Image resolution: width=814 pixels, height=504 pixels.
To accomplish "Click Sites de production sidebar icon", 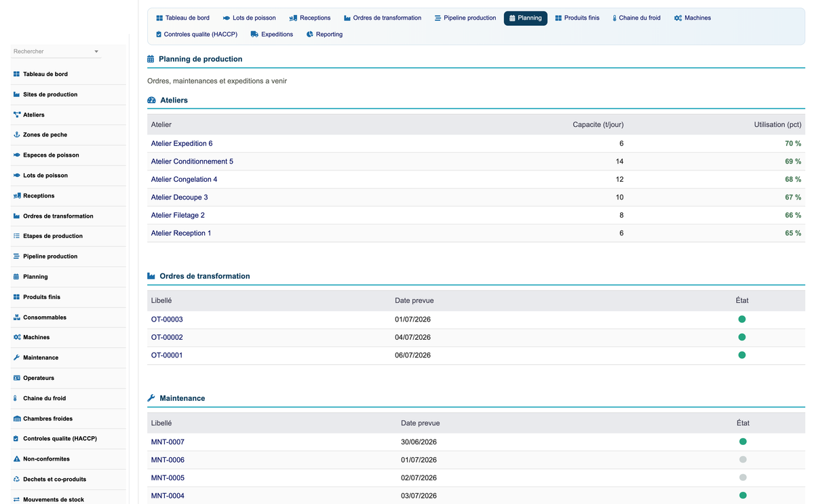I will (x=17, y=94).
